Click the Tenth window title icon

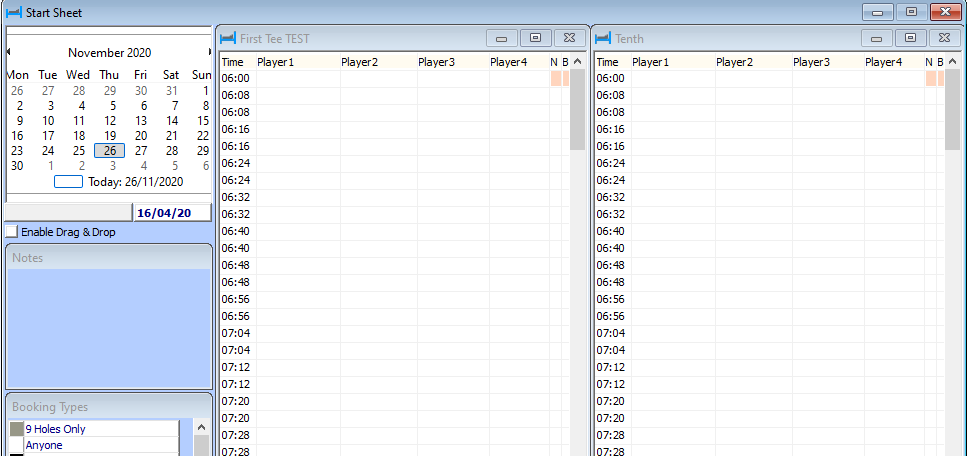pyautogui.click(x=603, y=38)
